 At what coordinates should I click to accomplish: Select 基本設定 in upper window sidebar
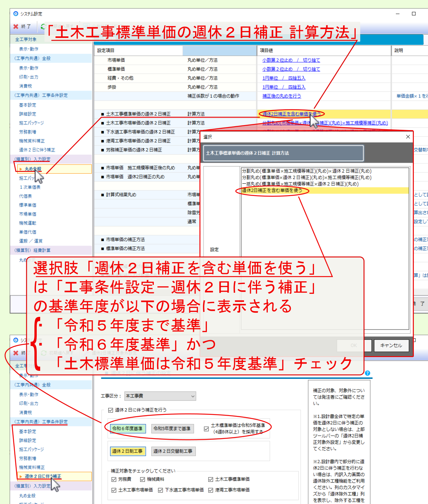28,105
